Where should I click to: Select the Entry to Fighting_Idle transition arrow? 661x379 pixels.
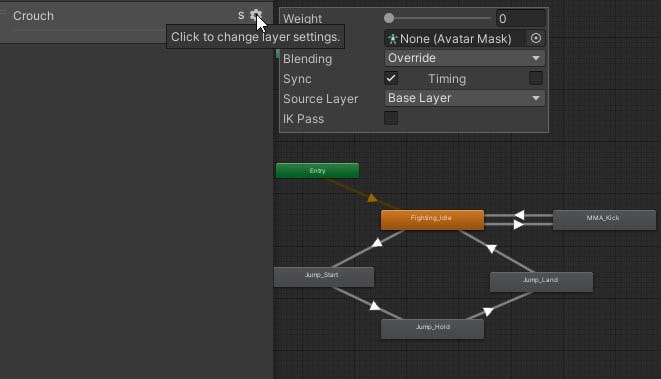point(371,198)
